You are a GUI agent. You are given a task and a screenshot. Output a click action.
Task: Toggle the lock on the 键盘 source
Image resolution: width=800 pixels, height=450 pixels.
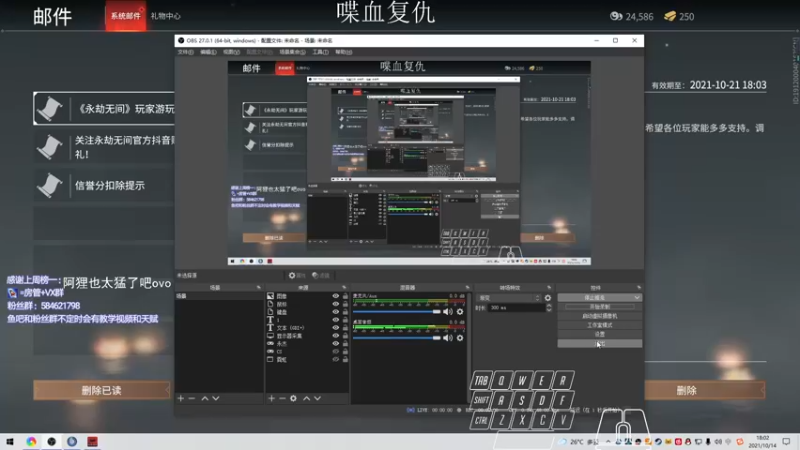click(x=345, y=312)
